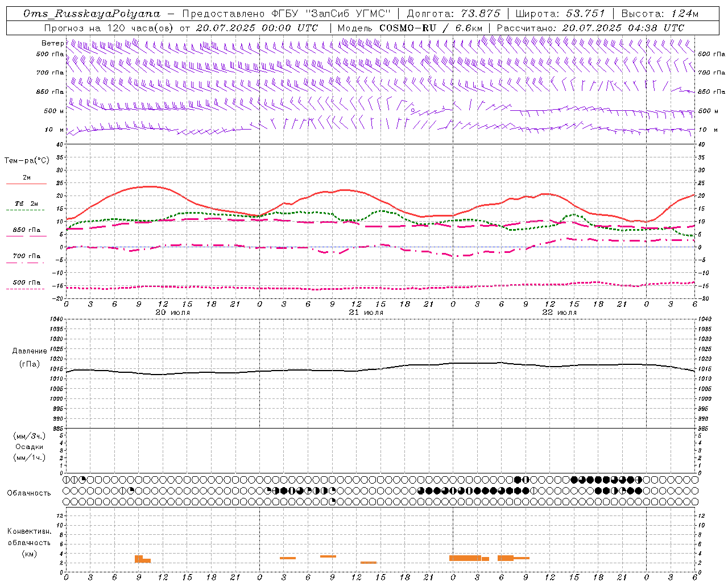Screen dimensions: 728x582
Task: Click the (мм/1ч.) precipitation unit label
Action: tap(30, 458)
